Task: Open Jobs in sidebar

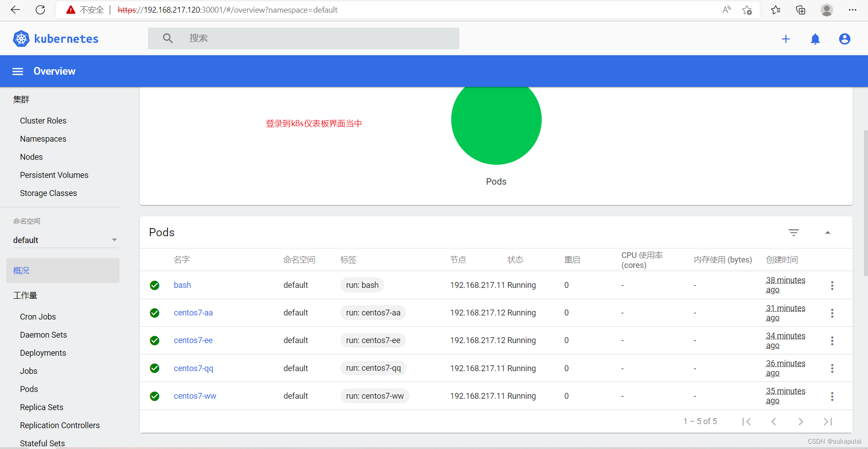Action: [29, 371]
